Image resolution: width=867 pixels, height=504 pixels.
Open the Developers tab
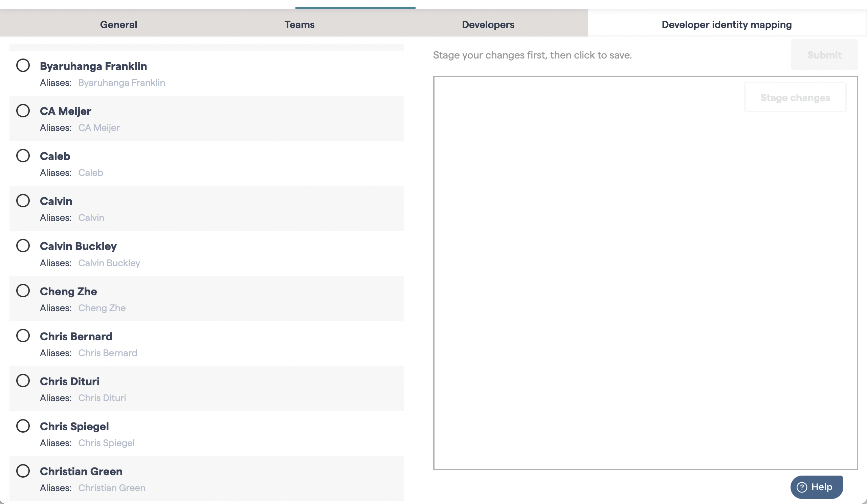(488, 24)
